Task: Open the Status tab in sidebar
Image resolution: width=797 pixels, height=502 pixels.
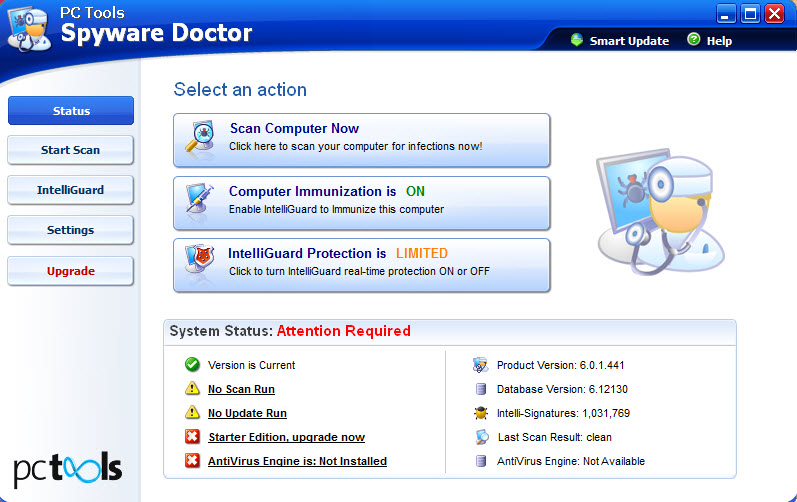Action: (x=71, y=110)
